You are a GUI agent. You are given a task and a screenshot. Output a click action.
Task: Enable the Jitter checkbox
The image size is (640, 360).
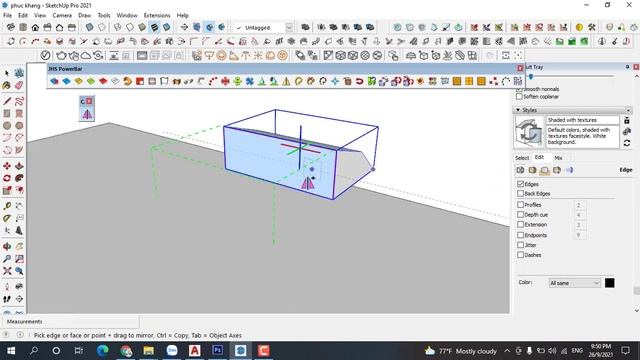pos(520,245)
